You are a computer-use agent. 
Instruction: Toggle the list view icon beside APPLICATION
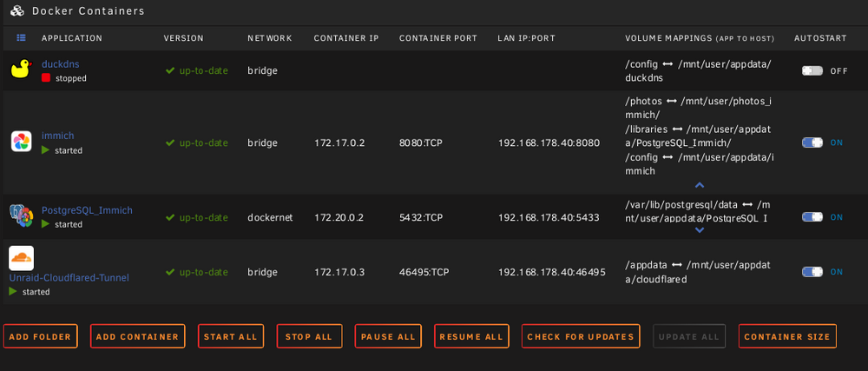point(21,38)
